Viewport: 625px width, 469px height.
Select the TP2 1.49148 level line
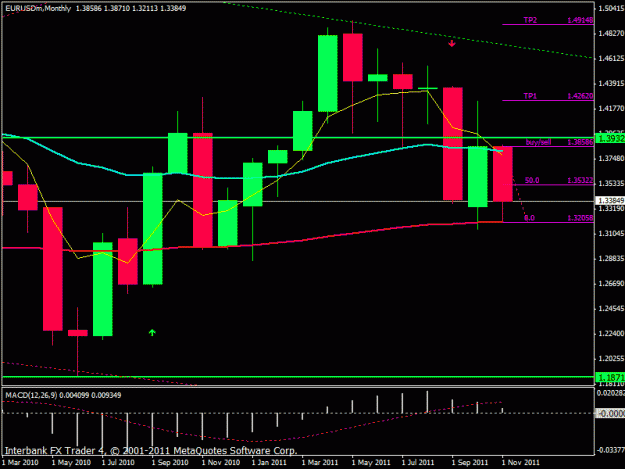[548, 24]
